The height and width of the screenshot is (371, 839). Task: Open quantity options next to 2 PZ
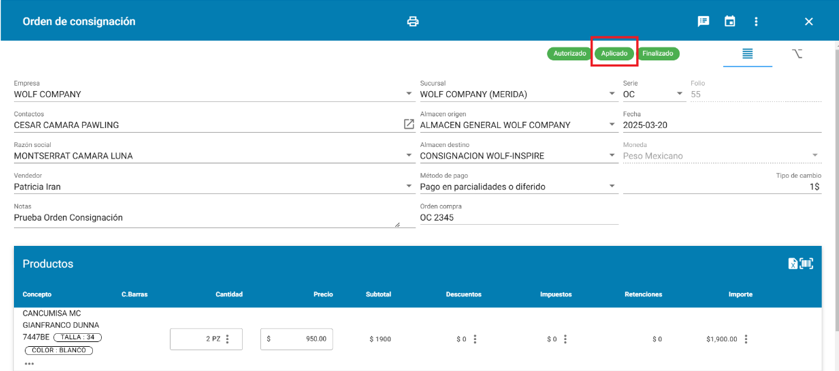[227, 339]
